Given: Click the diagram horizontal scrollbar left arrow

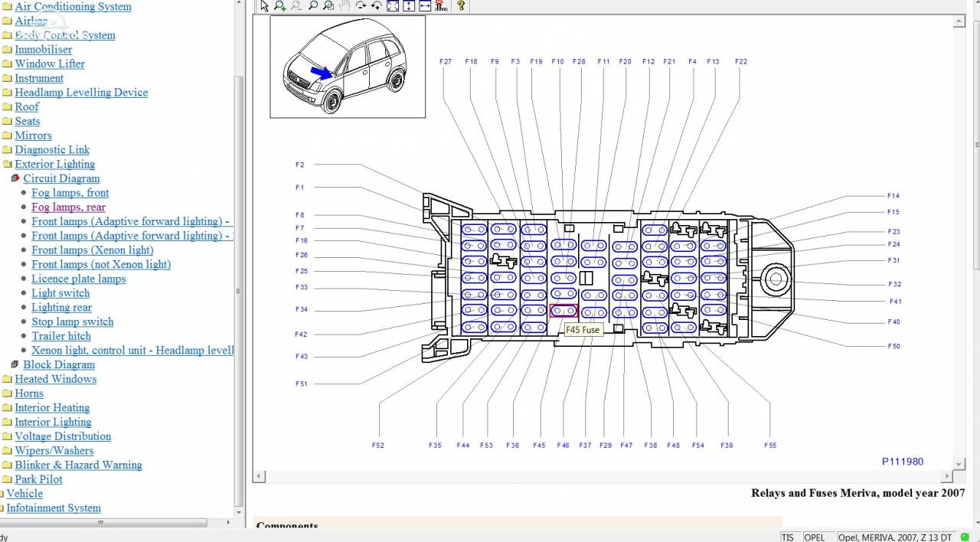Looking at the screenshot, I should pos(260,476).
